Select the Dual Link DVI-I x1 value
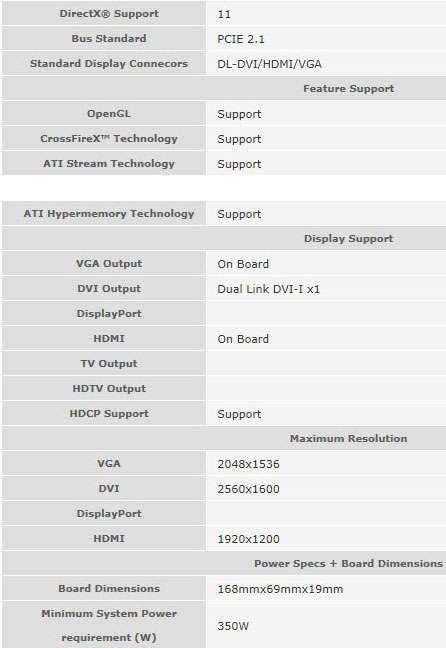The height and width of the screenshot is (648, 446). click(269, 289)
